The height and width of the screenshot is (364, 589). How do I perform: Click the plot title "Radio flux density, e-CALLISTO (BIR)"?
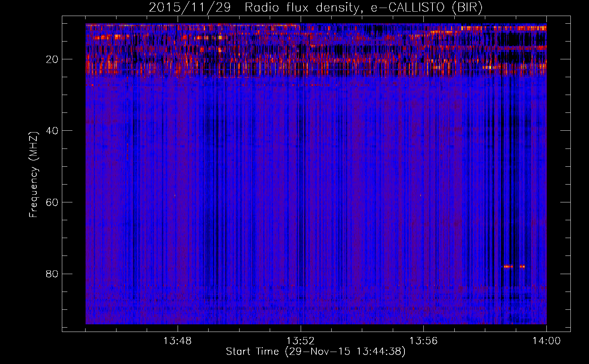click(x=363, y=8)
